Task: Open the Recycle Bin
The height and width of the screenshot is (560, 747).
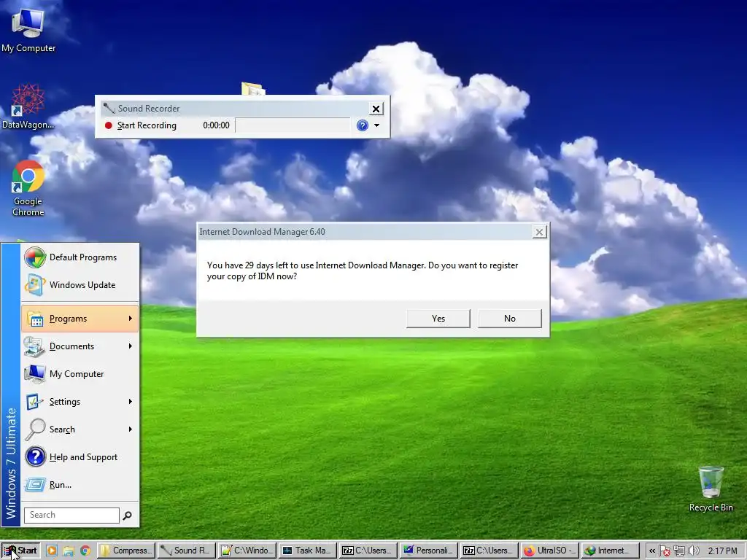Action: point(711,489)
